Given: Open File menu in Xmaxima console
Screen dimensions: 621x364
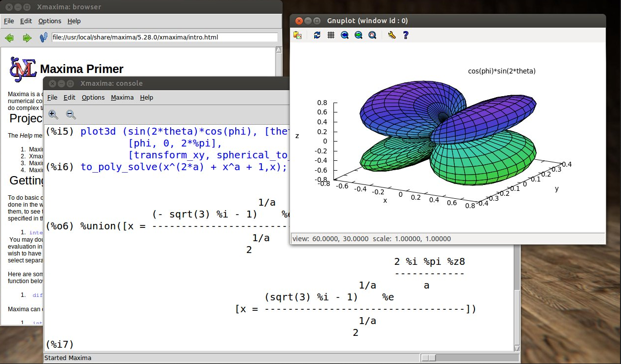Looking at the screenshot, I should click(52, 97).
